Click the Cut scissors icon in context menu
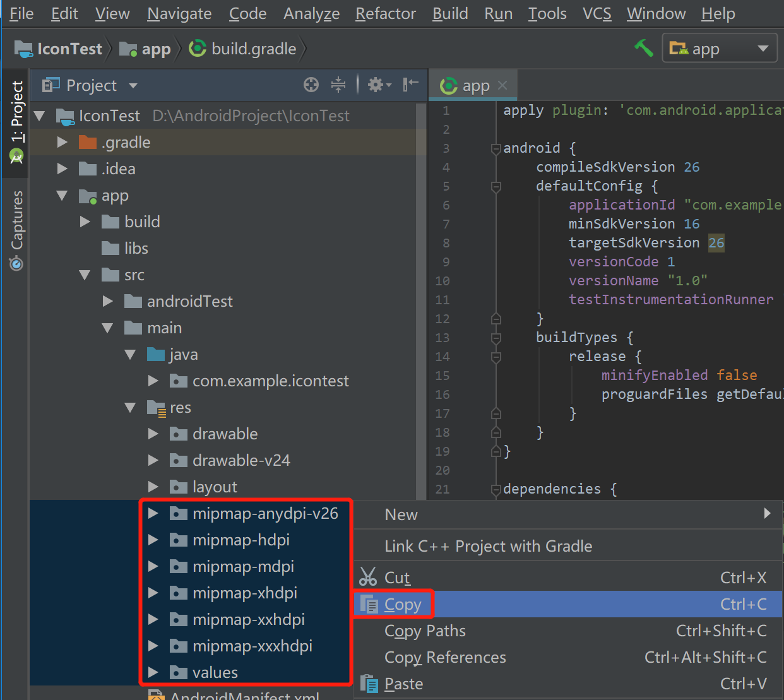This screenshot has height=700, width=784. pos(368,577)
